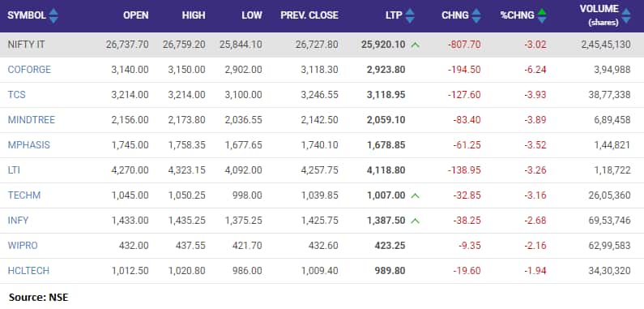Click the SYMBOL header text
644x309 pixels.
click(x=26, y=15)
